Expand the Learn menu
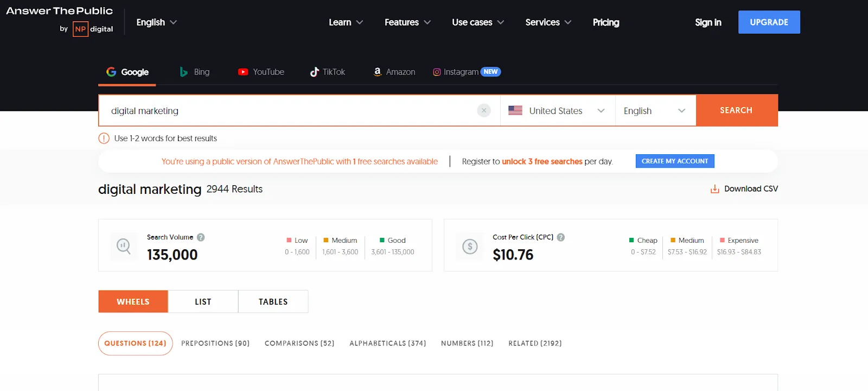Image resolution: width=868 pixels, height=391 pixels. pos(346,22)
